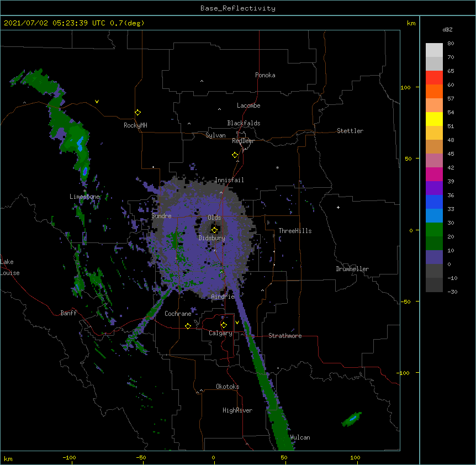Click the RockyMH town label
The width and height of the screenshot is (476, 465).
pyautogui.click(x=135, y=125)
